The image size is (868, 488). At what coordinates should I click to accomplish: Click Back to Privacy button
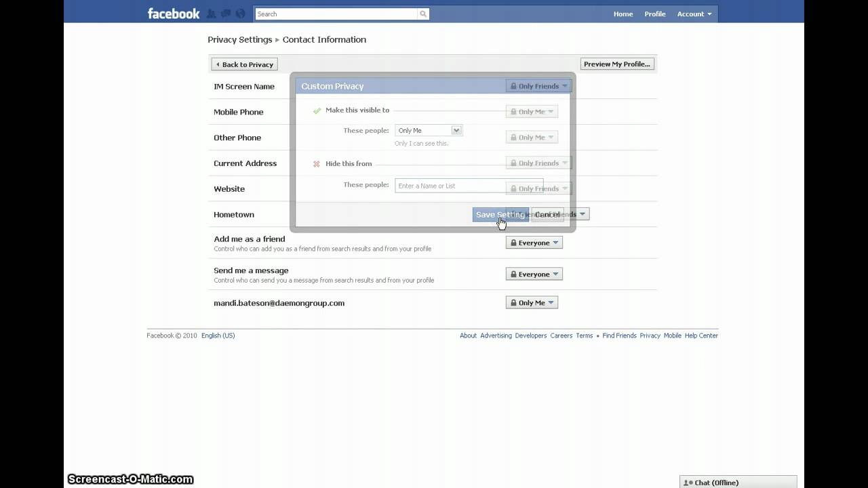tap(245, 64)
